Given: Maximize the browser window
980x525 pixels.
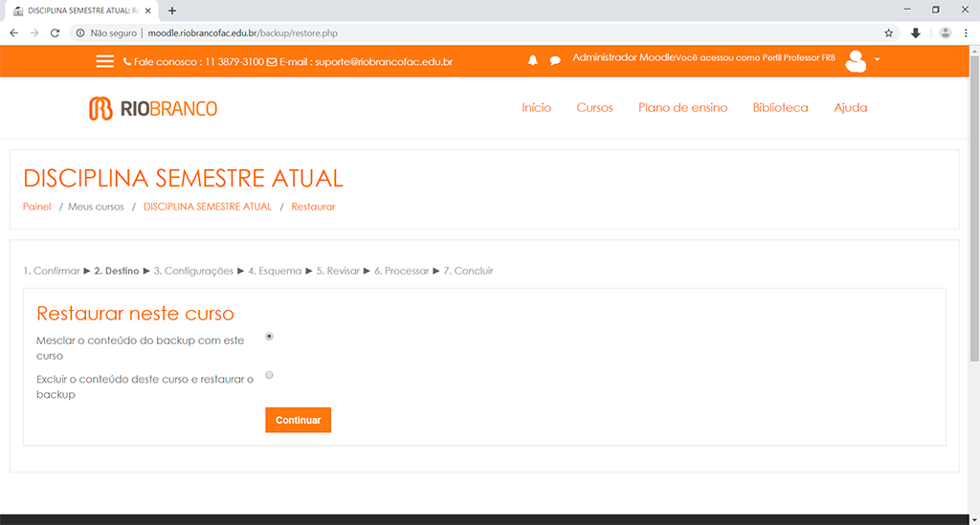Looking at the screenshot, I should tap(936, 10).
